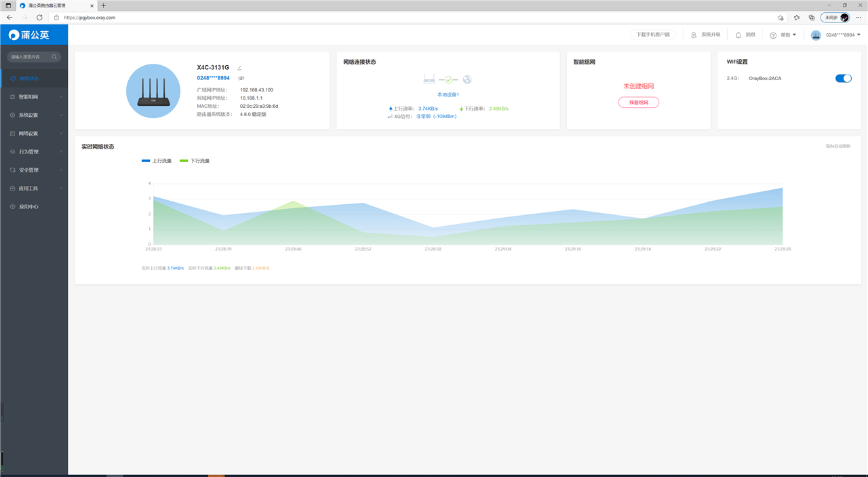
Task: Turn off the 2.4G OrayBox-2ACA Wifi switch
Action: tap(843, 78)
